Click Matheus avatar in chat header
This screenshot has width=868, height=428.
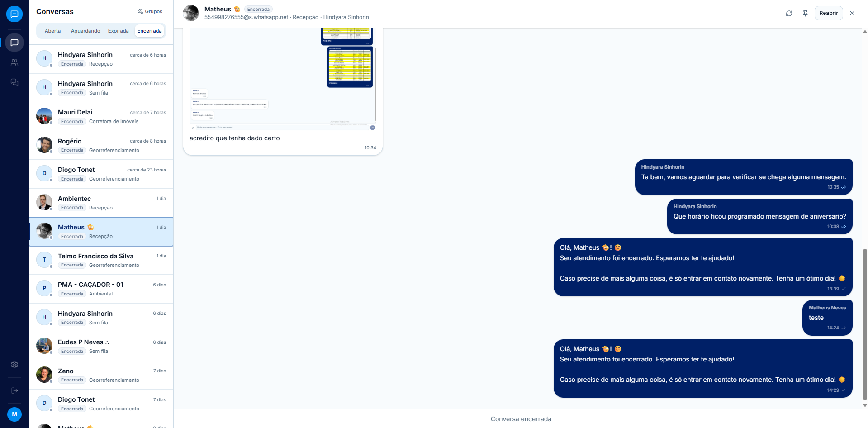(x=191, y=13)
